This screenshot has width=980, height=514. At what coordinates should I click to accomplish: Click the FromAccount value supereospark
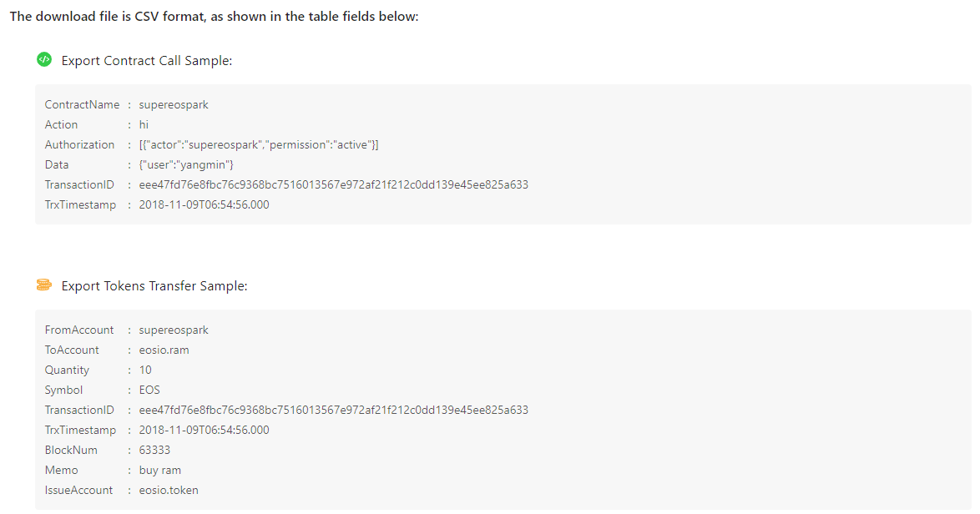click(174, 330)
